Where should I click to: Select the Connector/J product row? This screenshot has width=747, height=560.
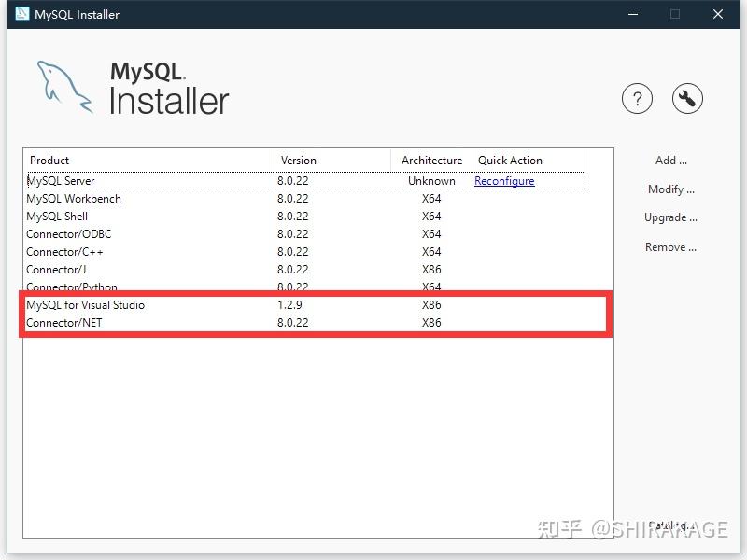point(140,270)
